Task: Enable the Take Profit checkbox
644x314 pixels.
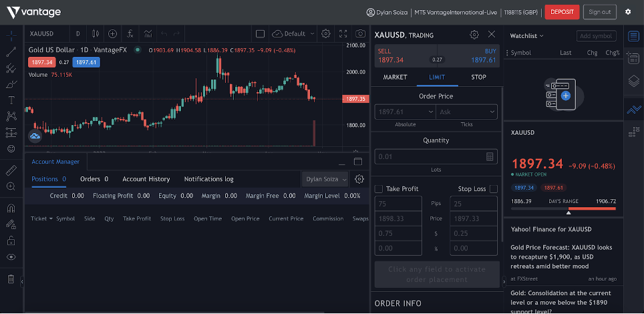Action: 379,189
